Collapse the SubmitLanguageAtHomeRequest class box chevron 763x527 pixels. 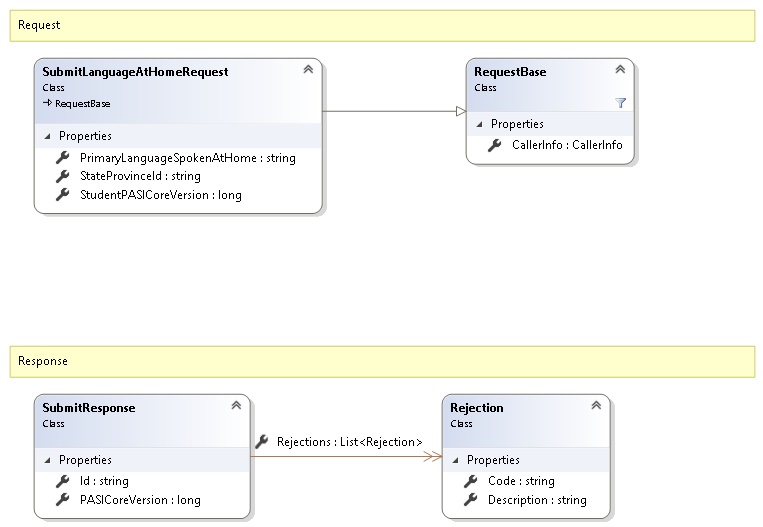pos(308,70)
